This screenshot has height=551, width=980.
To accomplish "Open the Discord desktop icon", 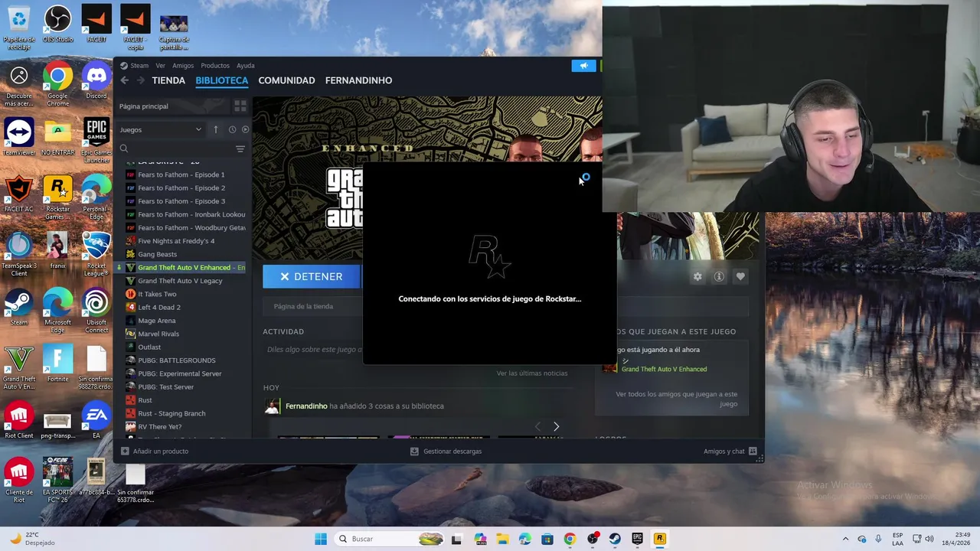I will click(96, 81).
